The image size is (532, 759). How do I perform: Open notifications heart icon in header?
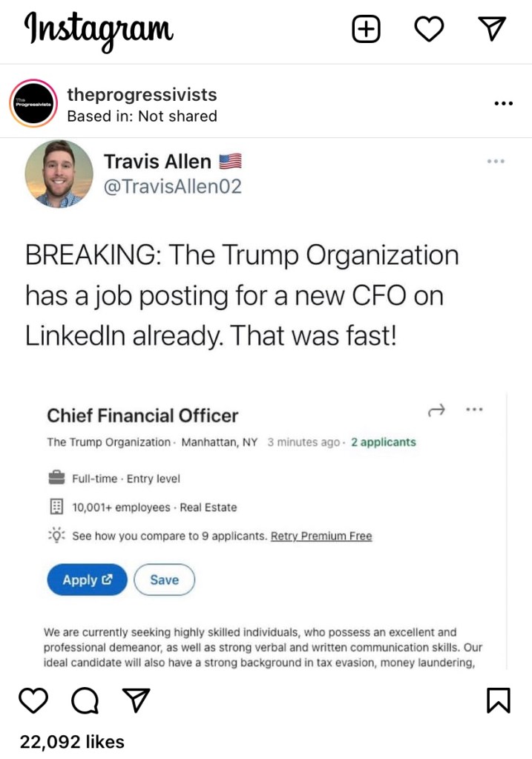coord(428,30)
